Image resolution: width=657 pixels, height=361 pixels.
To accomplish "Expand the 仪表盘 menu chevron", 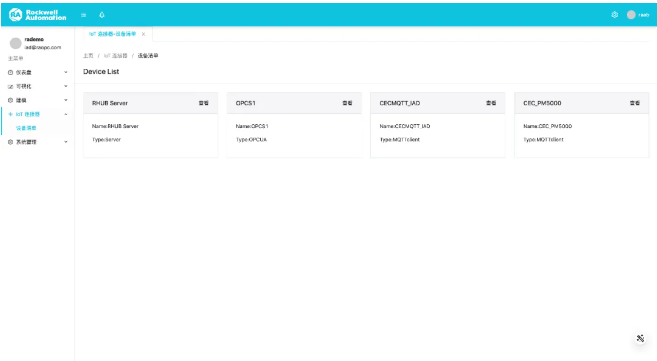I will [66, 72].
